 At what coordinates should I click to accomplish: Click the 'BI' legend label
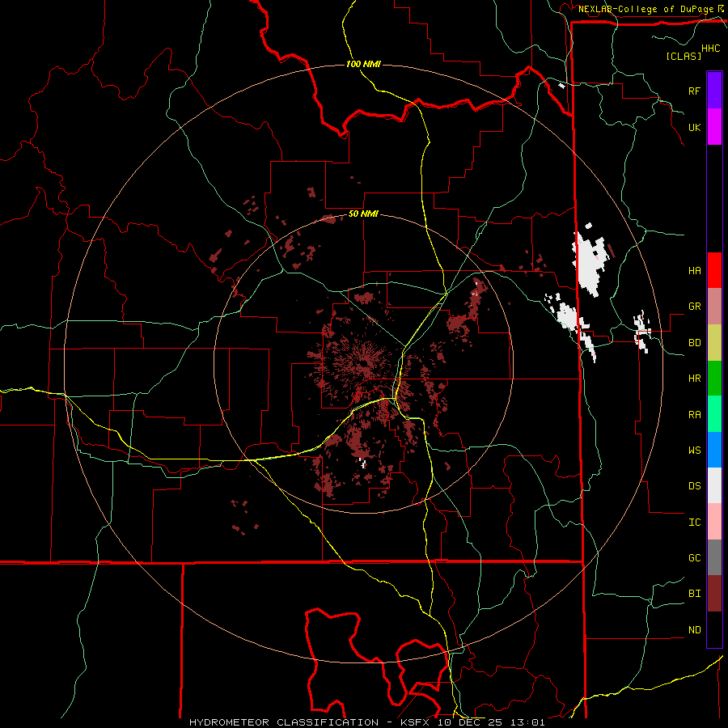click(694, 594)
